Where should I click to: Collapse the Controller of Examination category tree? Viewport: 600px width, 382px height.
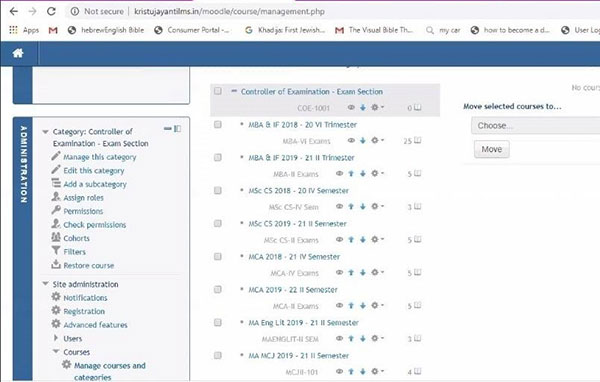[x=234, y=91]
